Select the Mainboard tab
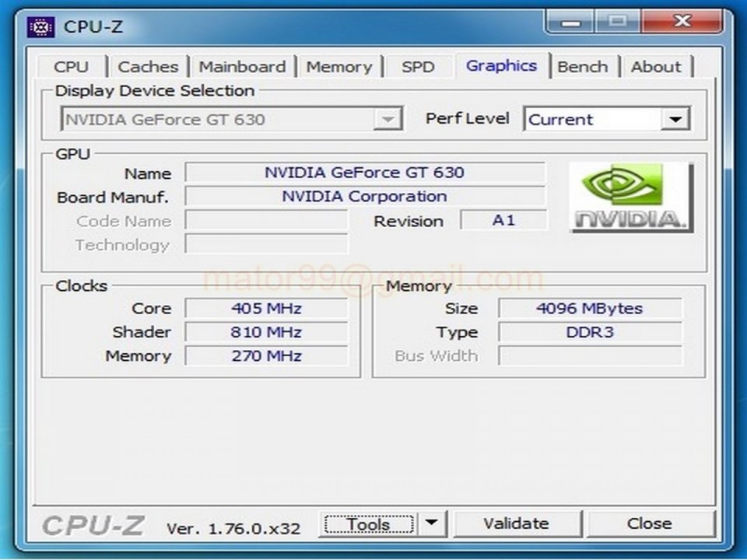Viewport: 747px width, 560px height. (243, 67)
